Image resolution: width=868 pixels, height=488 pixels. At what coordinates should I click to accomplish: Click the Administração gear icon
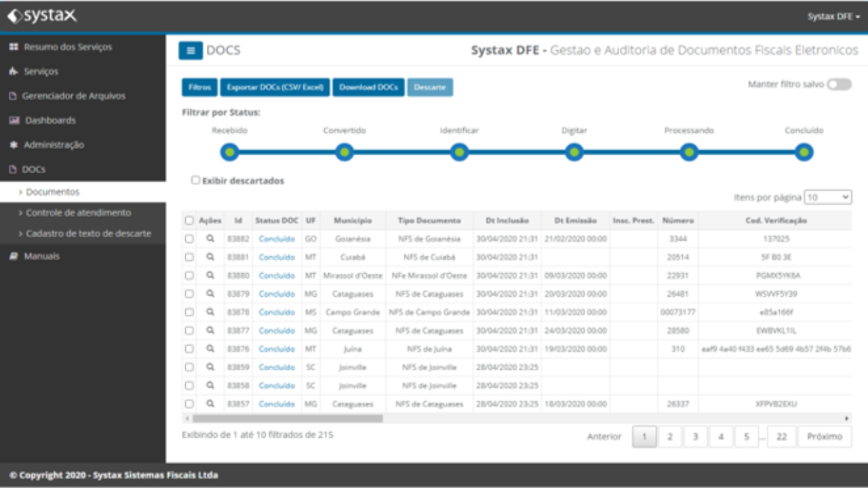(13, 144)
